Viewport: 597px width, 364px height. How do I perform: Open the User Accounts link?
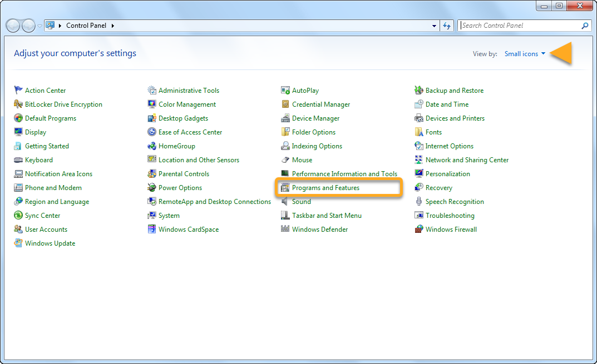coord(46,230)
